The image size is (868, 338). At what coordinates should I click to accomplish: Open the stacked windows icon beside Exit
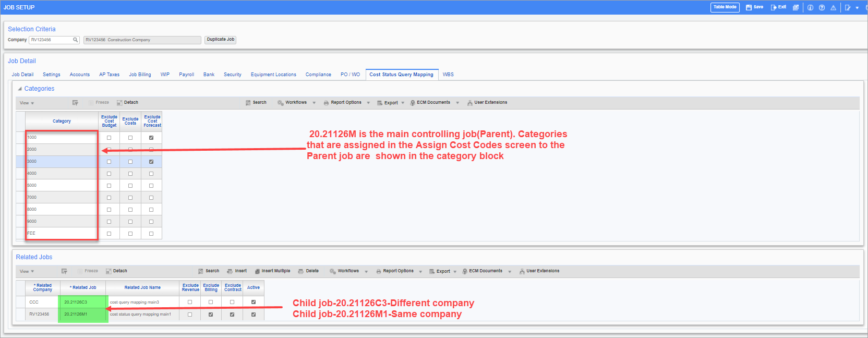pyautogui.click(x=795, y=7)
